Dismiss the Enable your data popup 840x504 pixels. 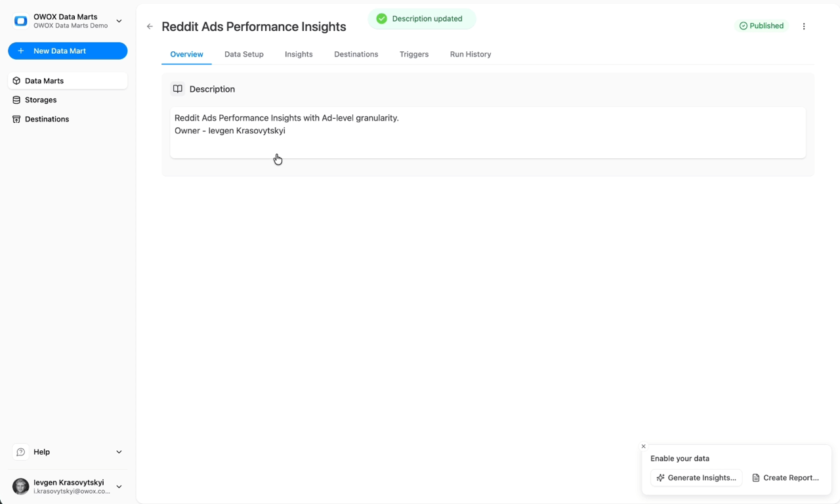click(643, 446)
